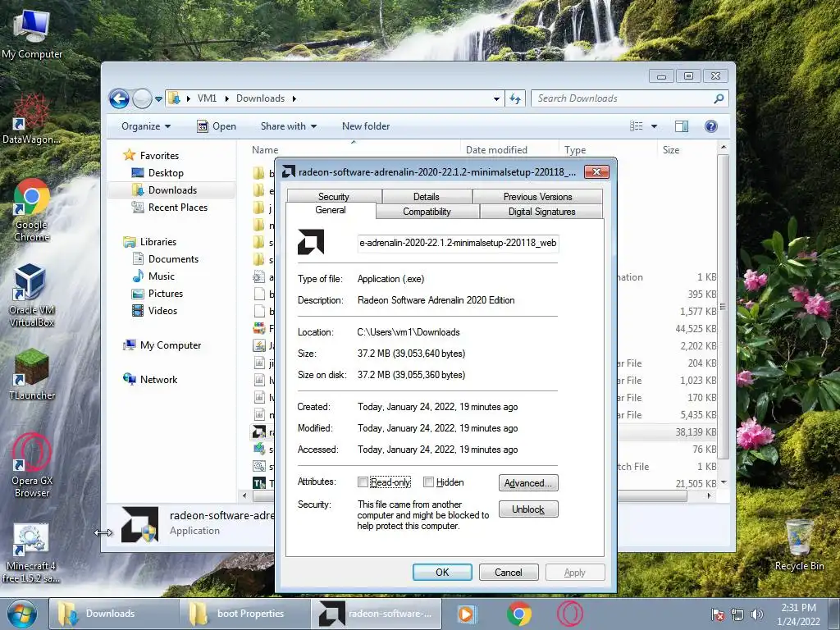Confirm properties with OK
Screen dimensions: 840x630
coord(442,572)
